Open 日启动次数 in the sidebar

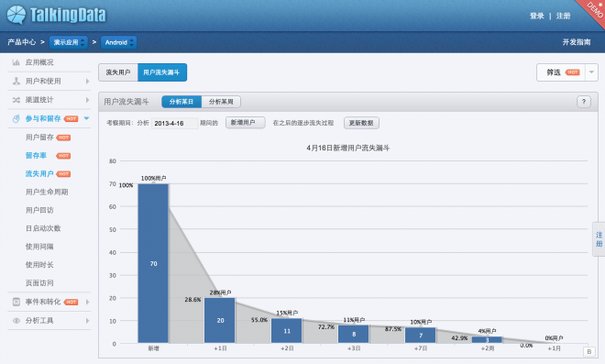43,228
